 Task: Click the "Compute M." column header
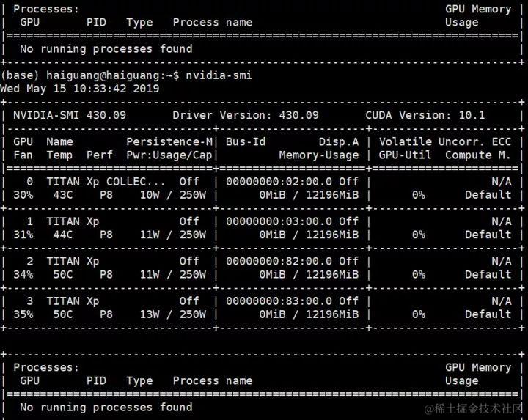[478, 155]
